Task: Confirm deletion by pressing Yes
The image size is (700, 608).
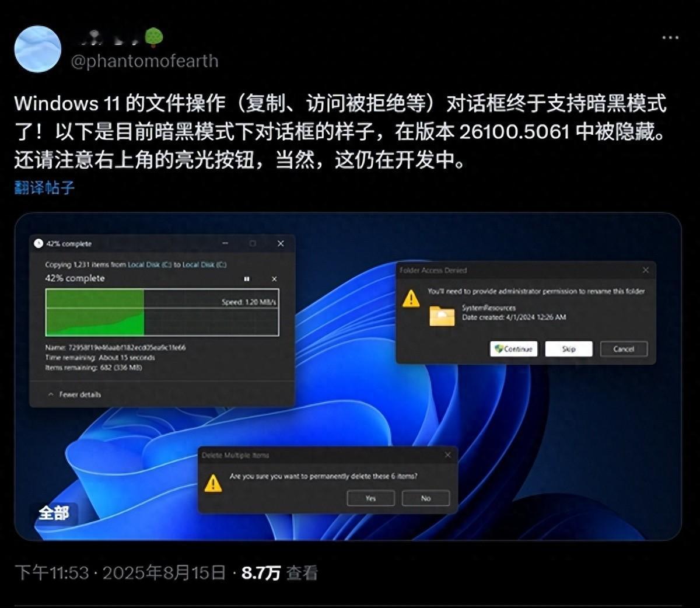Action: point(370,498)
